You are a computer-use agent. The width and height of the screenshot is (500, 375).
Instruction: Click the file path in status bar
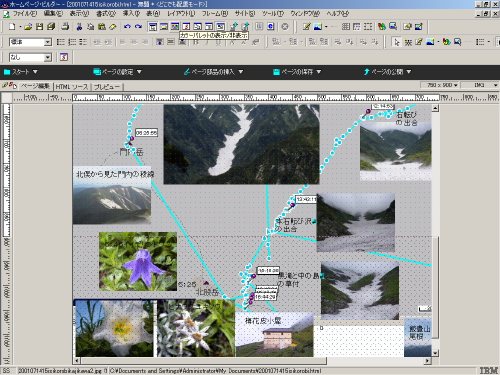216,371
